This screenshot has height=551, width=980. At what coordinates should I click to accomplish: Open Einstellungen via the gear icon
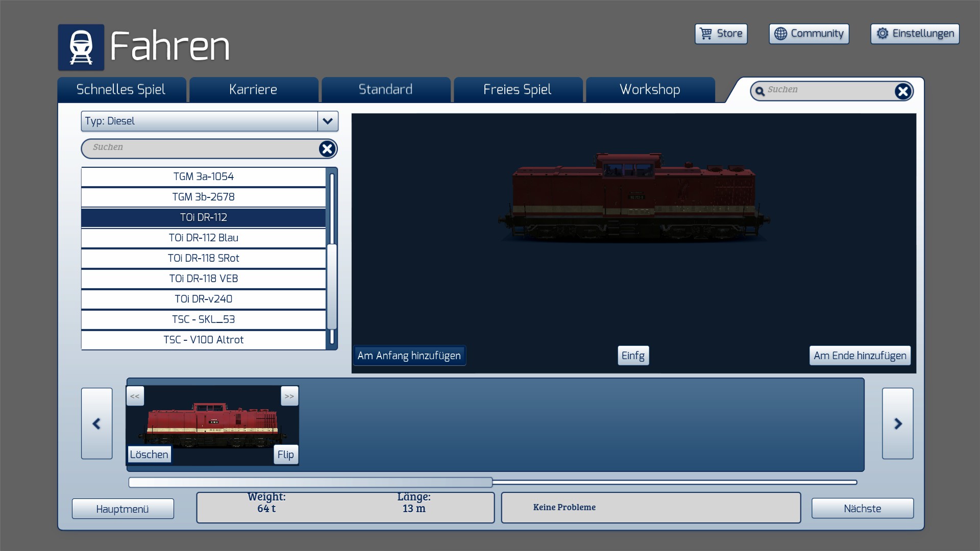[x=882, y=34]
